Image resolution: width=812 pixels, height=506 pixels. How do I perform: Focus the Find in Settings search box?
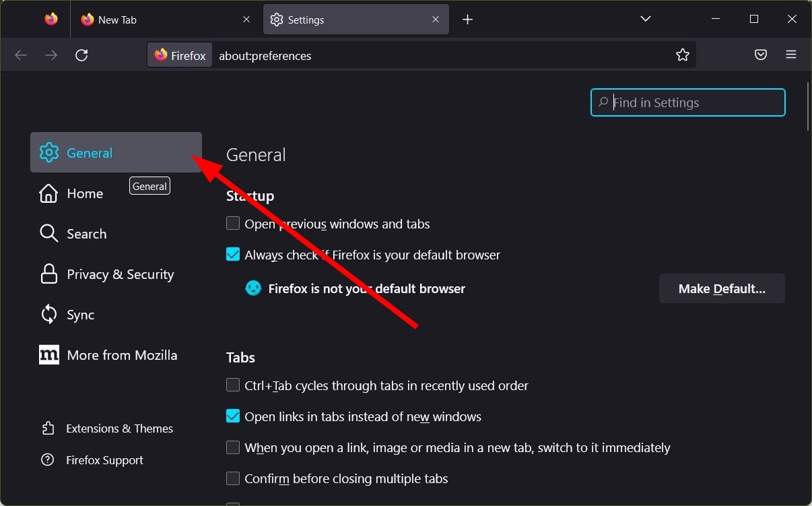(688, 102)
